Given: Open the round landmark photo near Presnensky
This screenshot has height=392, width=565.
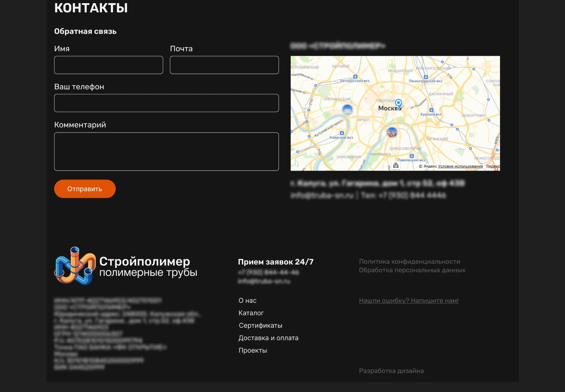Looking at the screenshot, I should [347, 109].
